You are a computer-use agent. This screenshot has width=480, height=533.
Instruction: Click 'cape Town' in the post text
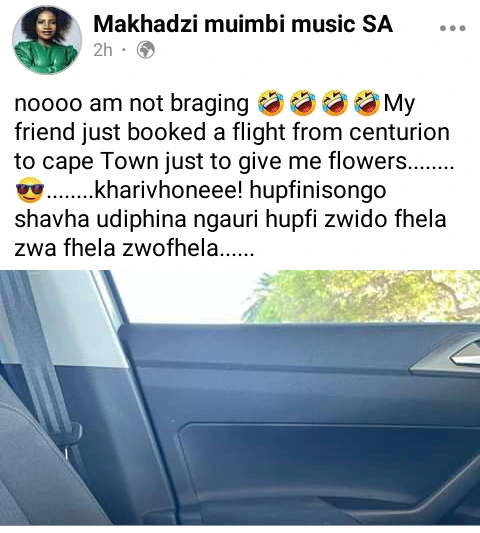click(x=100, y=161)
